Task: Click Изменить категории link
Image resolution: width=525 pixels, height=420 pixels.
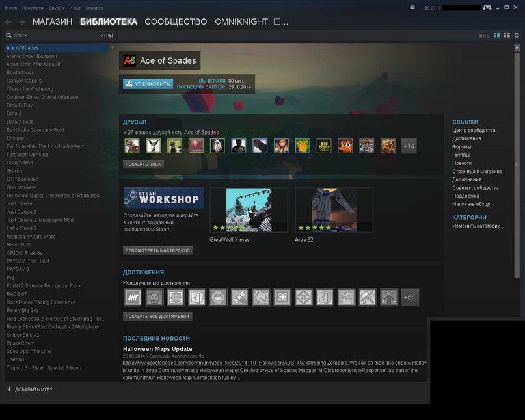Action: [478, 226]
